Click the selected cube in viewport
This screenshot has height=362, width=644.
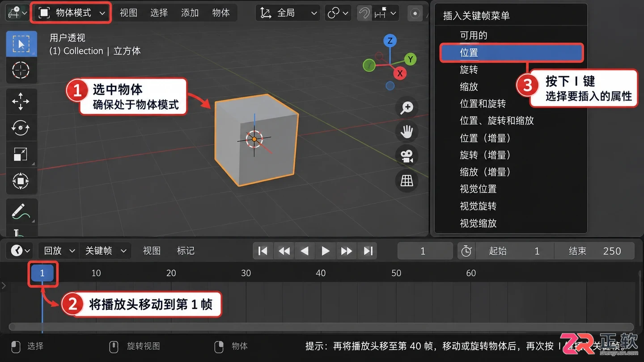[x=256, y=139]
